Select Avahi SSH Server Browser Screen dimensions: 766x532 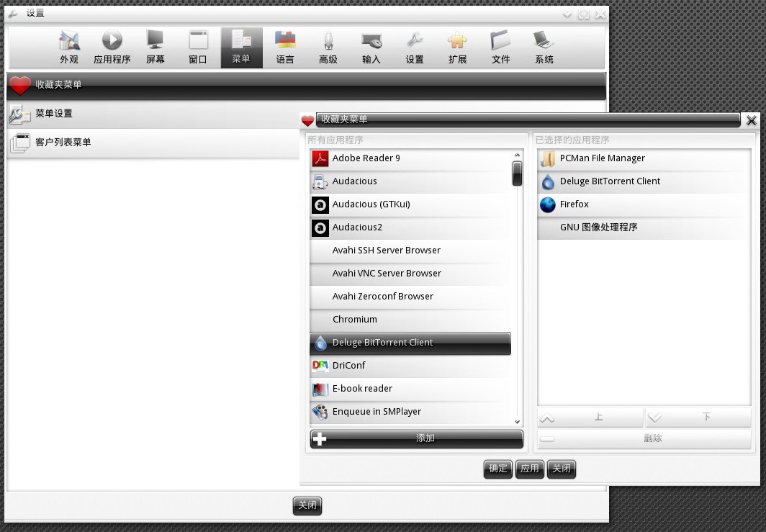click(x=410, y=250)
